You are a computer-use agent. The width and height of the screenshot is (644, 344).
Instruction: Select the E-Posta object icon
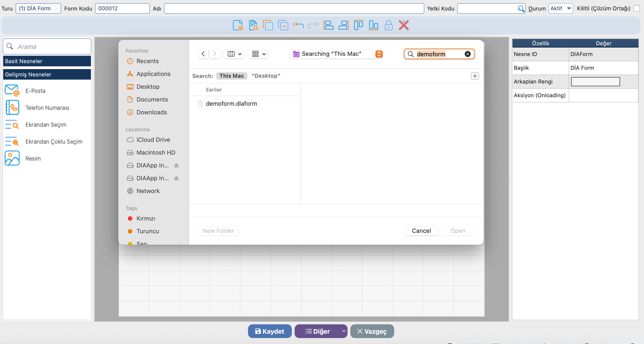click(x=12, y=91)
